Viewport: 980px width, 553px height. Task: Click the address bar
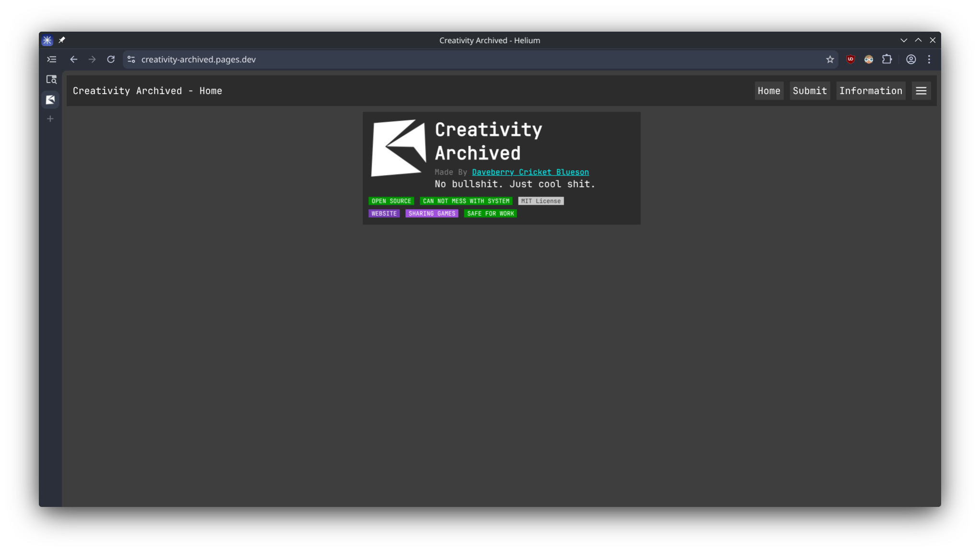tap(336, 59)
